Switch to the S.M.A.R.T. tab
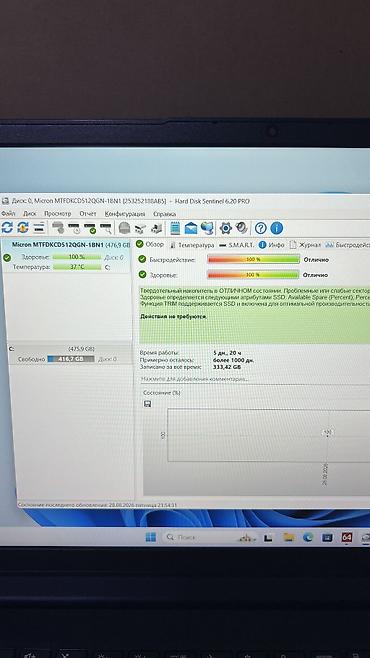370x658 pixels. click(237, 245)
